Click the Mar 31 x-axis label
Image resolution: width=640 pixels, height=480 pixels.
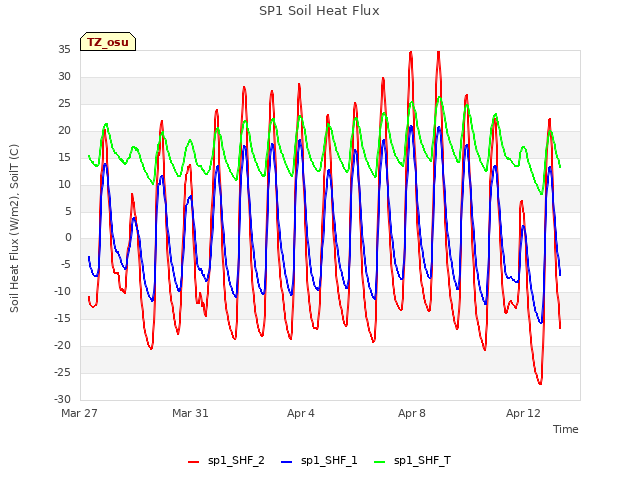click(190, 413)
